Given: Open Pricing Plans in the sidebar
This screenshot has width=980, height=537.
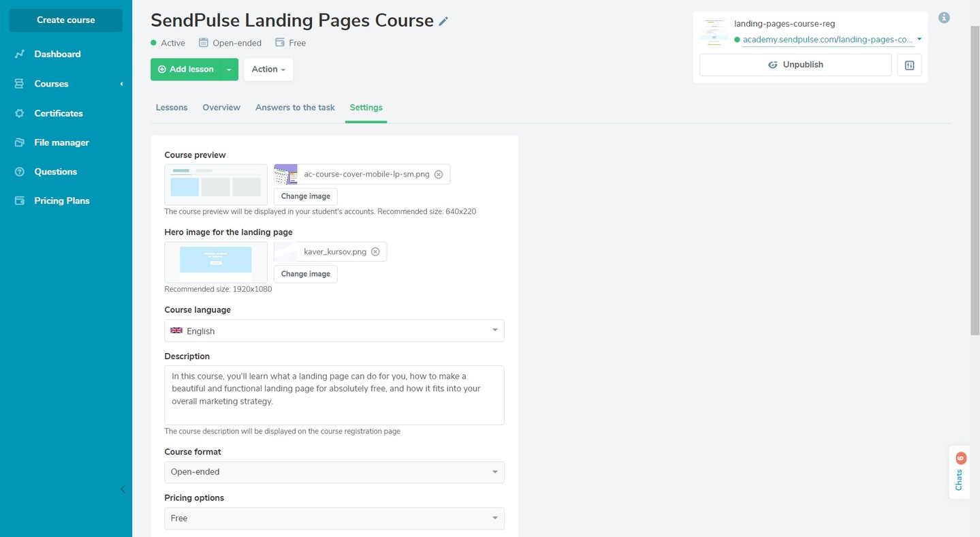Looking at the screenshot, I should pos(62,200).
